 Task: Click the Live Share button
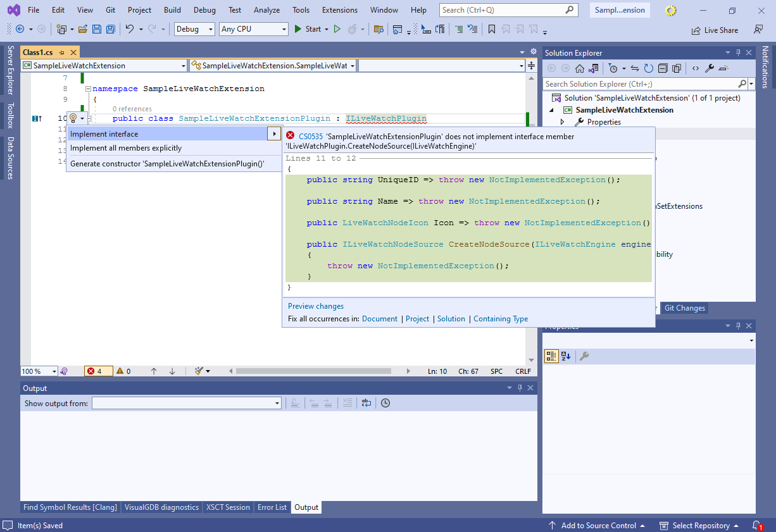[715, 30]
